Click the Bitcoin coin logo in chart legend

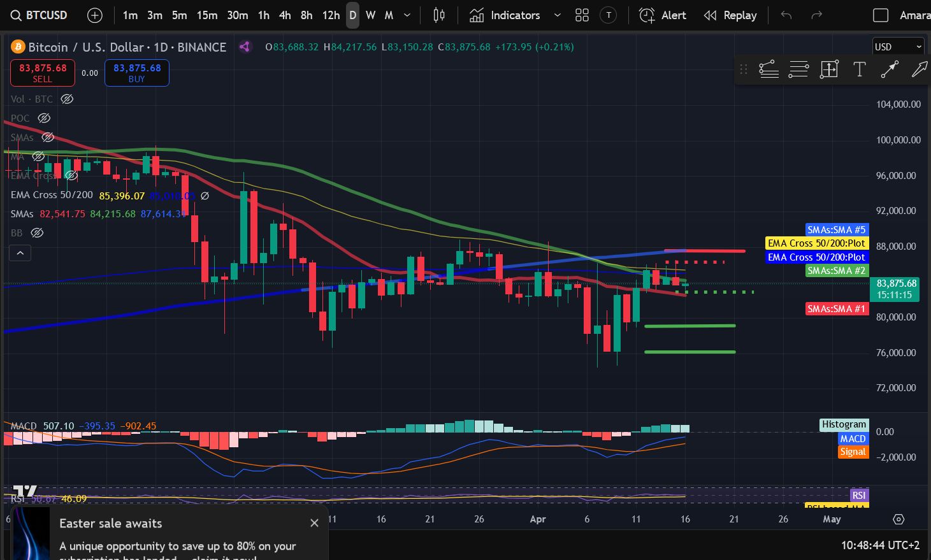[17, 47]
